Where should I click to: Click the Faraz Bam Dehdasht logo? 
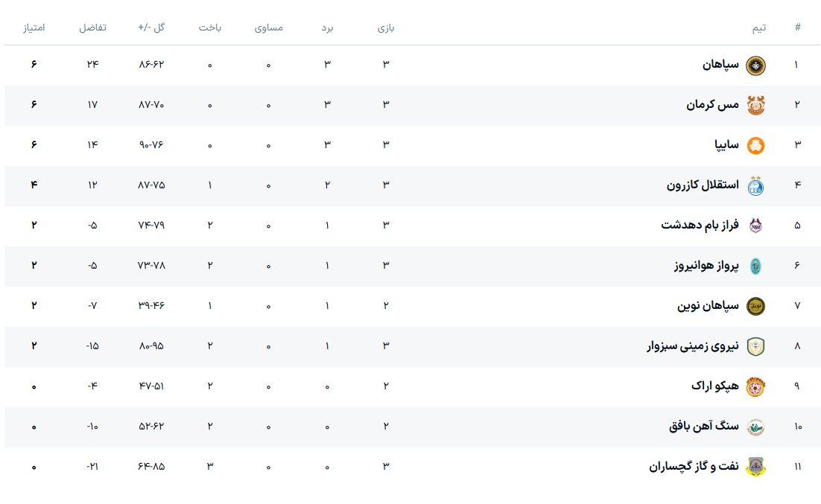(x=755, y=226)
